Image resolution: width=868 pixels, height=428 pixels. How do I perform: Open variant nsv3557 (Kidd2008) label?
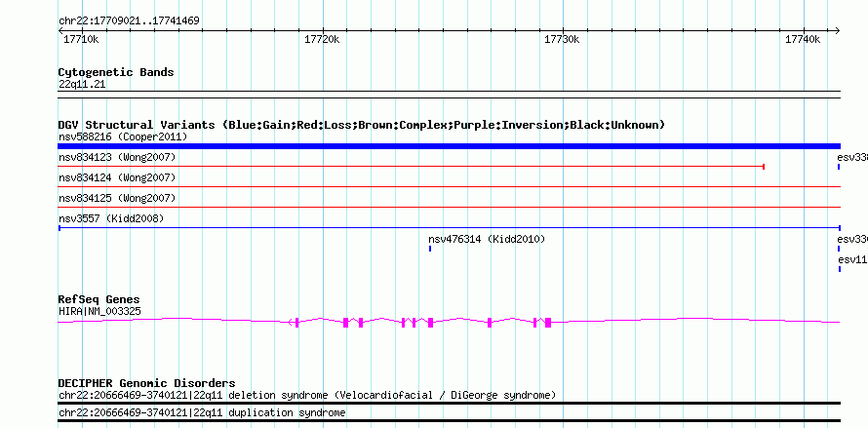(111, 218)
